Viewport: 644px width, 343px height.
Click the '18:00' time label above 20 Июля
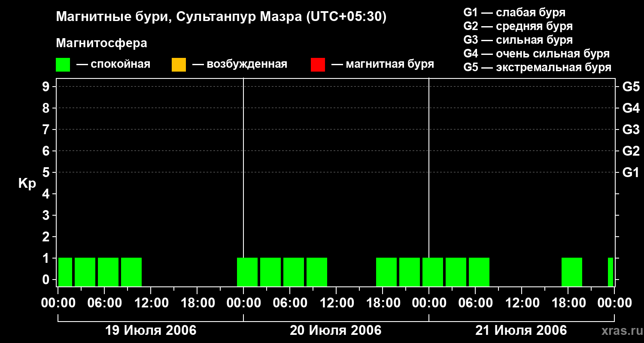tap(383, 303)
